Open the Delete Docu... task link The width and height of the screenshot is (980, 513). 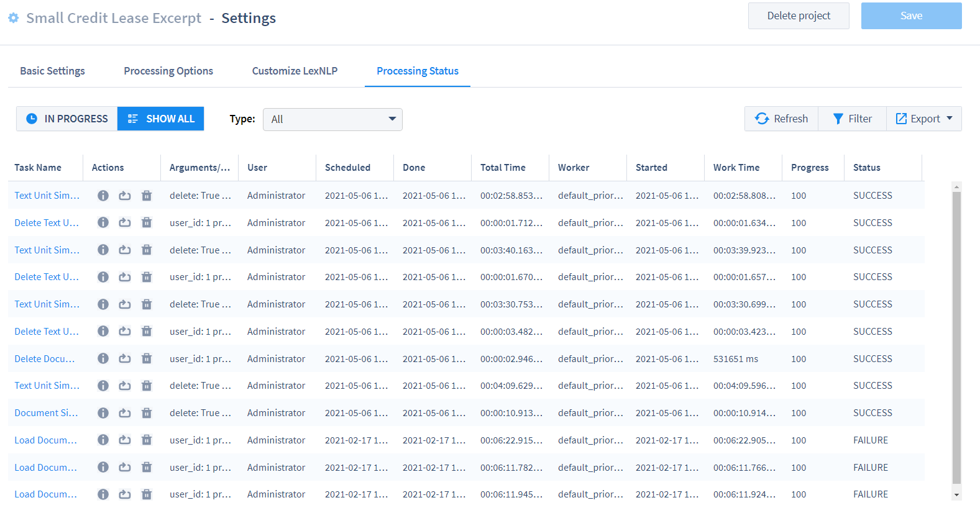(x=45, y=358)
